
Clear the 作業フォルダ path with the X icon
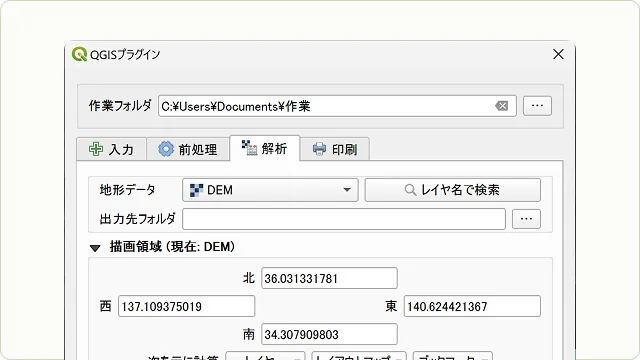click(x=502, y=106)
